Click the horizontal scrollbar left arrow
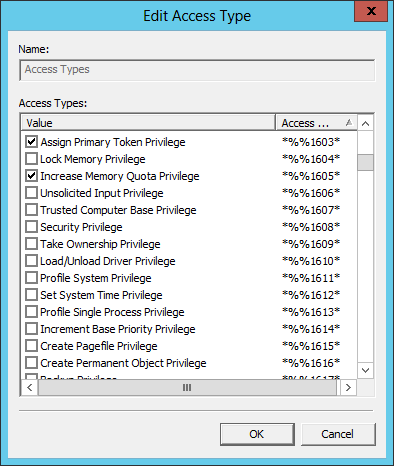This screenshot has width=394, height=466. tap(30, 387)
